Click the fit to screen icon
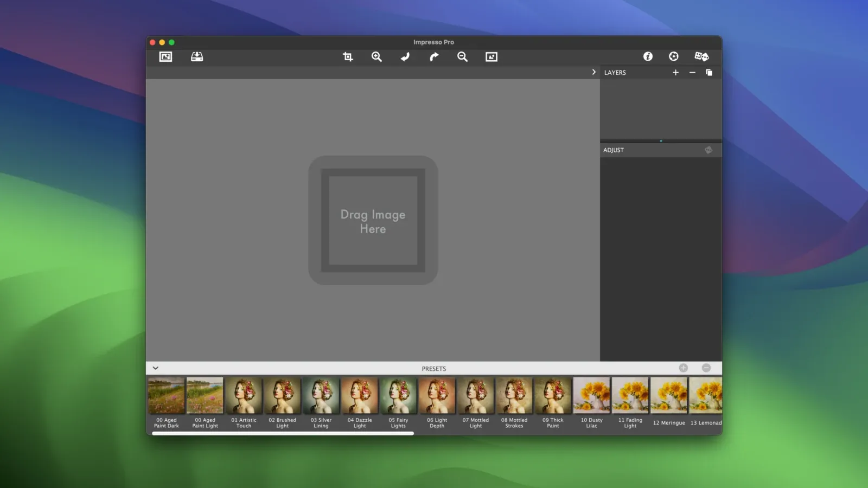 [492, 57]
